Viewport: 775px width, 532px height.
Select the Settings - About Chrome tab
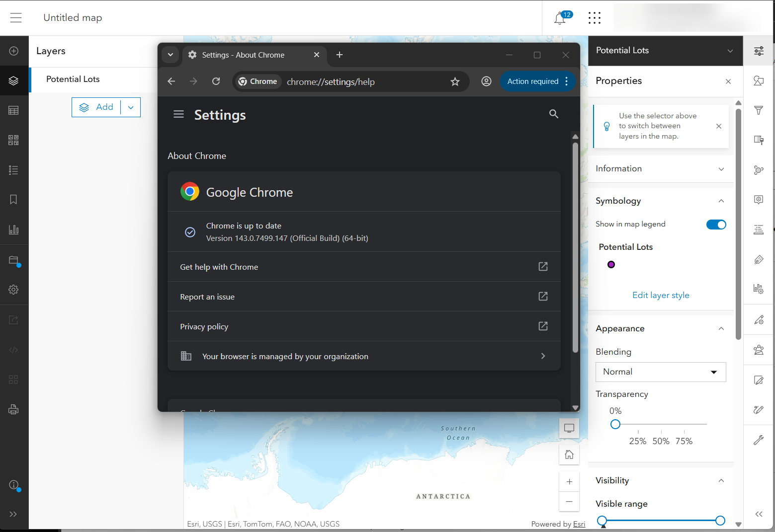[x=255, y=55]
